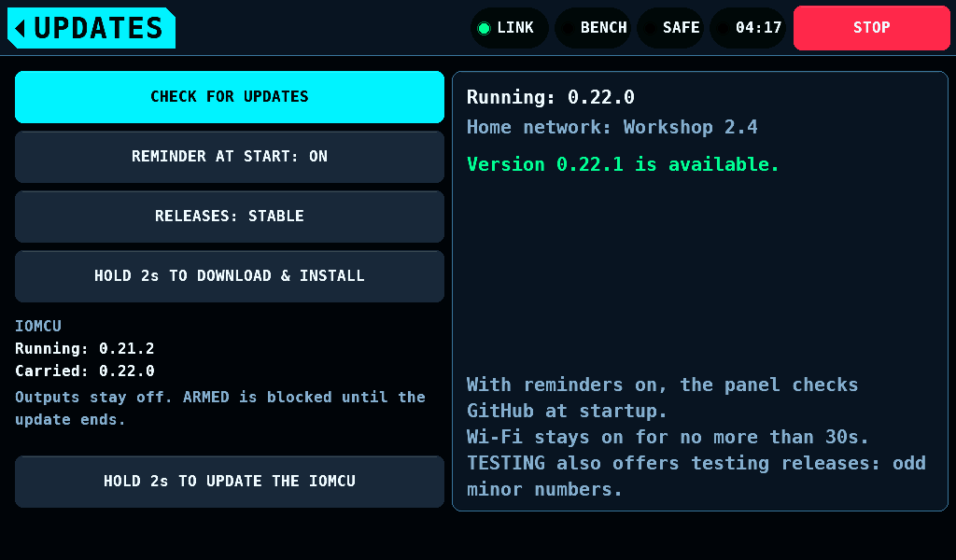Select HOLD 2s TO DOWNLOAD & INSTALL
Screen dimensions: 956x560
(230, 276)
